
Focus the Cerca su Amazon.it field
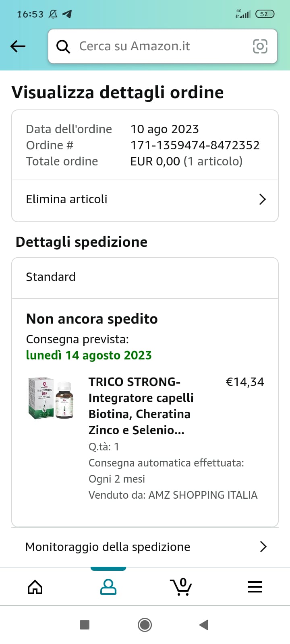click(x=161, y=46)
